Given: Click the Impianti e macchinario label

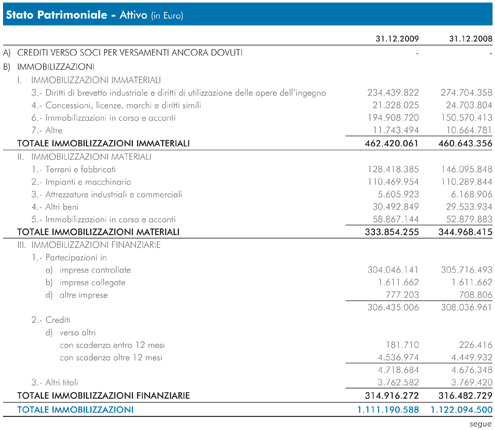Looking at the screenshot, I should pyautogui.click(x=81, y=182).
